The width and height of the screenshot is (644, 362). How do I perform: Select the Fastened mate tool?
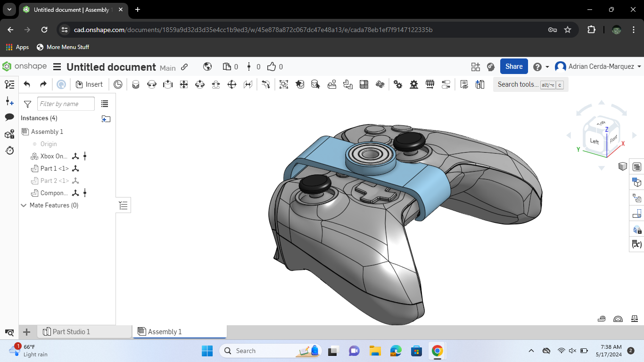pos(136,84)
